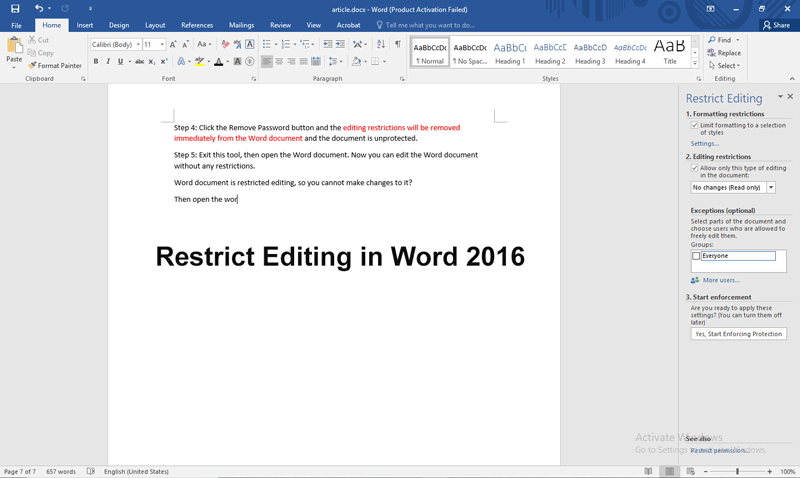Decrease paragraph indent
This screenshot has width=800, height=478.
coord(328,44)
